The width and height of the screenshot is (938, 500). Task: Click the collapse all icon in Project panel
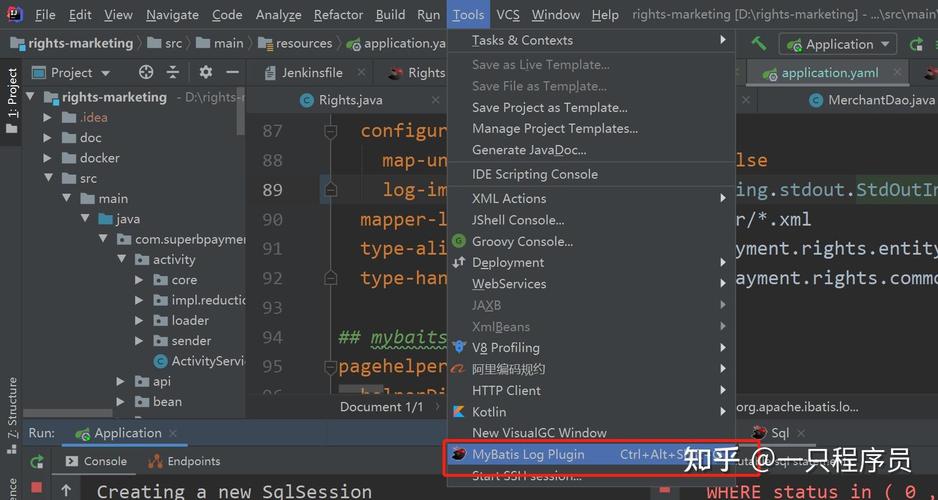pyautogui.click(x=173, y=73)
